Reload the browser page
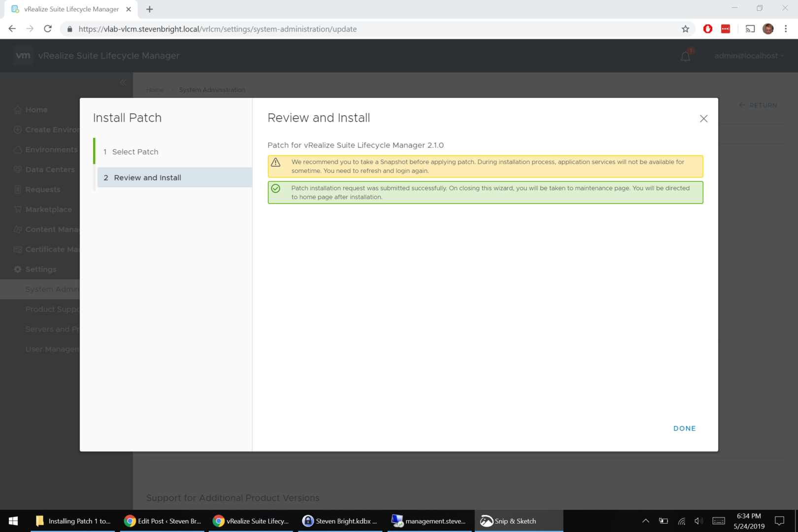Screen dimensions: 798x532 48,29
